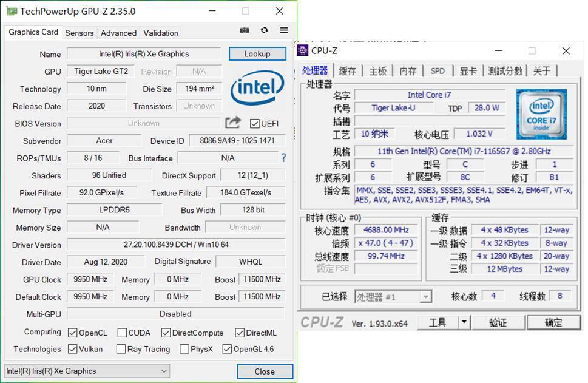Toggle the OpenCL checkbox
588x383 pixels.
[73, 333]
